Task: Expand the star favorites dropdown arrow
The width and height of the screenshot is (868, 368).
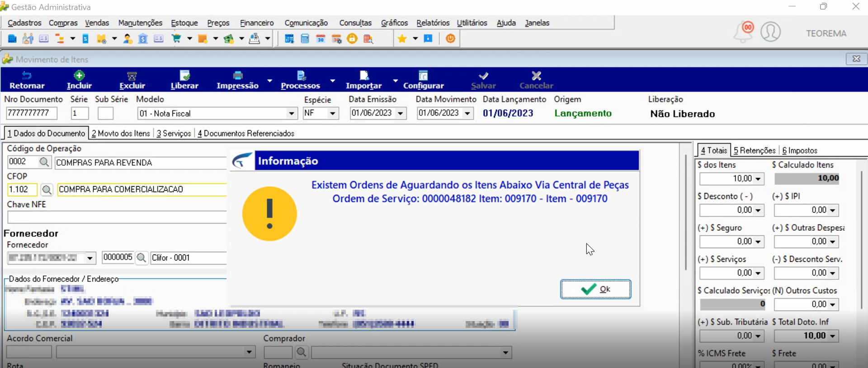Action: coord(415,39)
